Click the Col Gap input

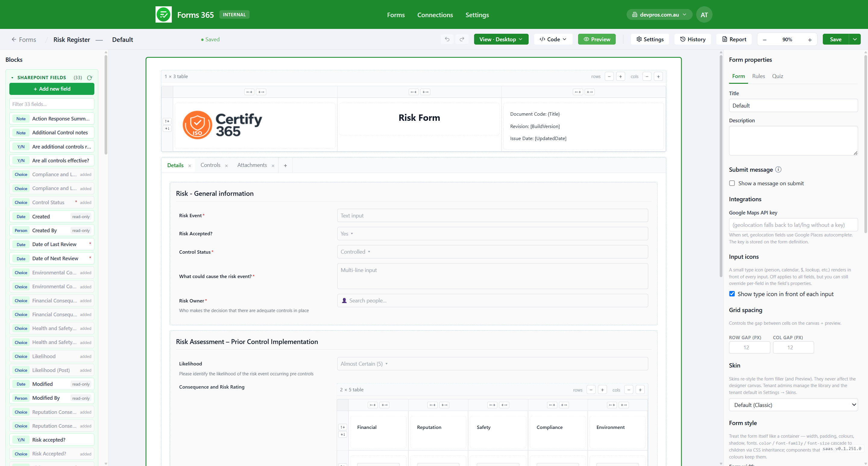click(x=793, y=348)
